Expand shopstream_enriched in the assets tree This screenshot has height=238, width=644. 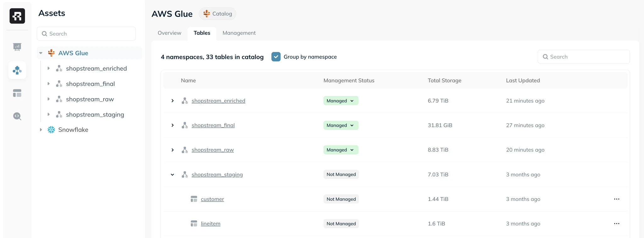[48, 68]
